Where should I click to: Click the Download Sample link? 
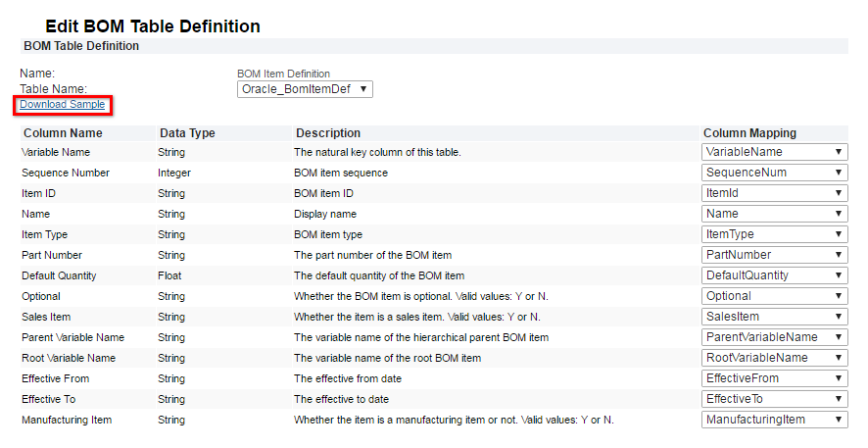point(62,104)
